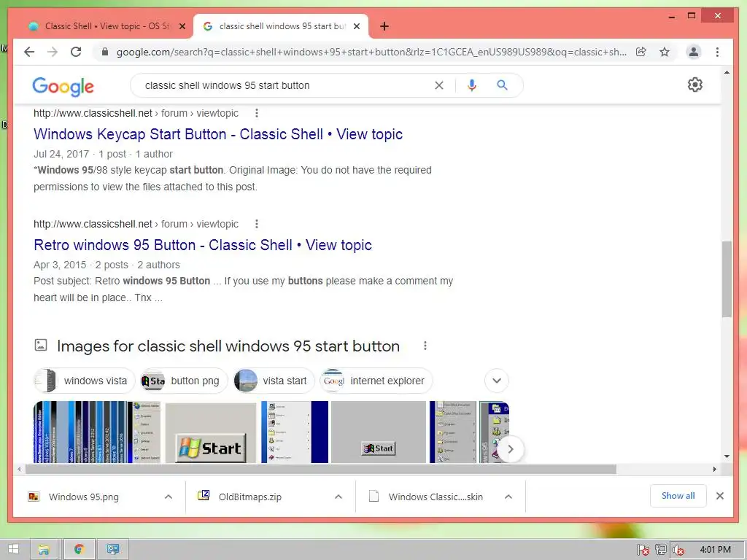Start a voice search with microphone

coord(472,85)
